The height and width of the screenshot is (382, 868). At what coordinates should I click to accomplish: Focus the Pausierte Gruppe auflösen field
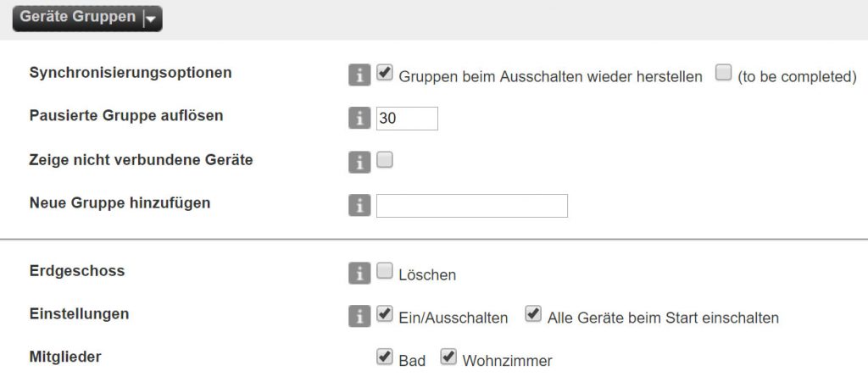tap(407, 119)
